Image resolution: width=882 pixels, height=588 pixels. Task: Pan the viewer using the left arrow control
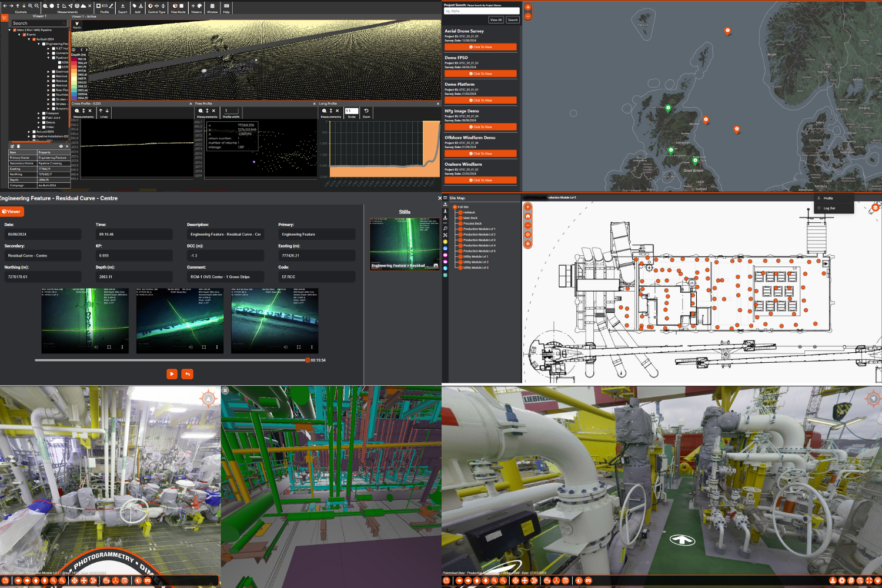tap(5, 6)
